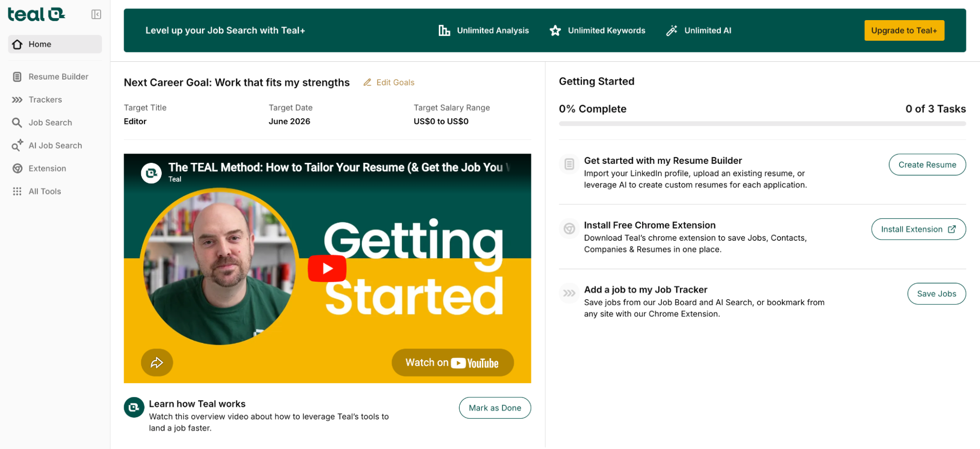Image resolution: width=980 pixels, height=449 pixels.
Task: Click the Install Extension external-link button
Action: coord(918,229)
